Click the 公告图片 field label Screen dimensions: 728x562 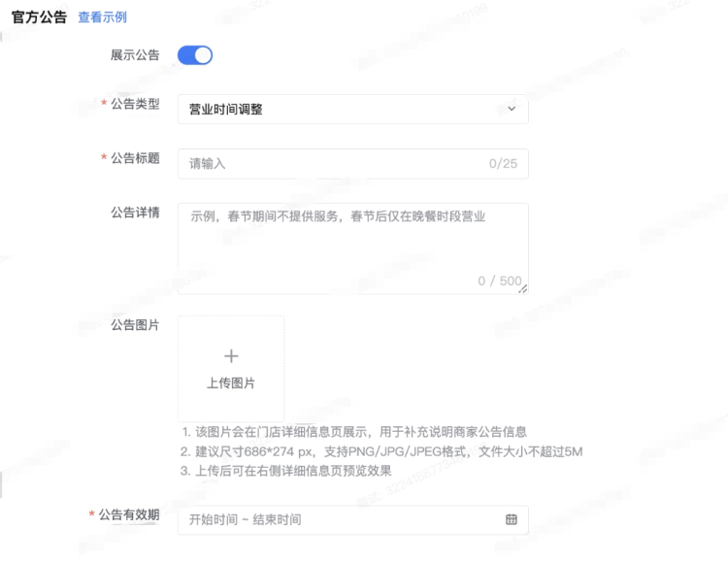coord(135,324)
